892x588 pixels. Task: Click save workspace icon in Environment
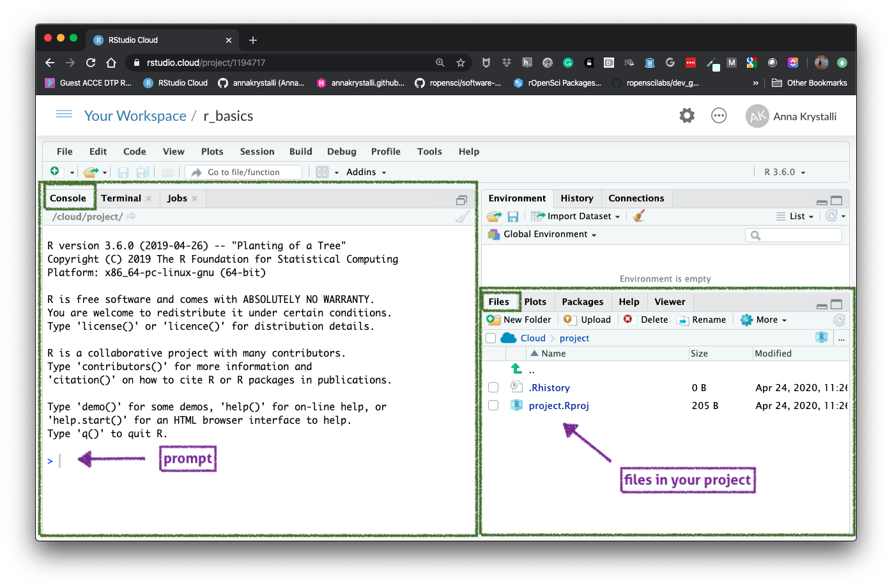[512, 217]
